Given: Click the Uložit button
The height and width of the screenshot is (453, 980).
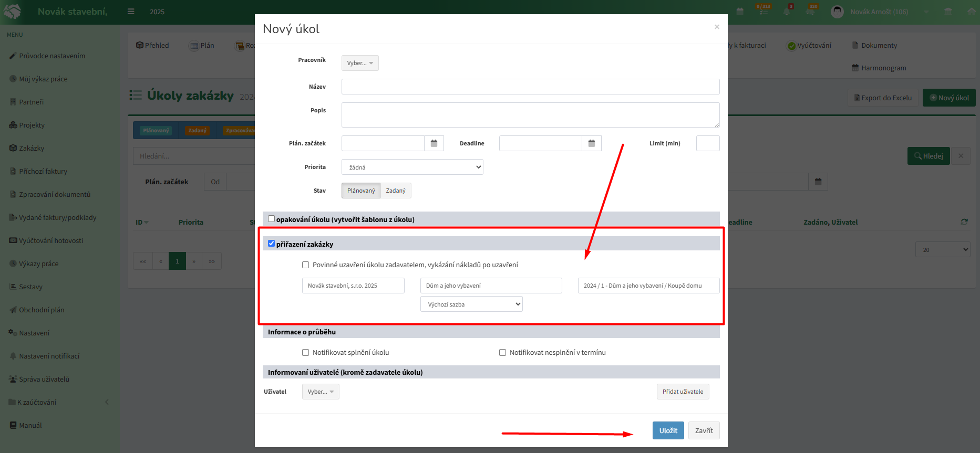Looking at the screenshot, I should (668, 430).
